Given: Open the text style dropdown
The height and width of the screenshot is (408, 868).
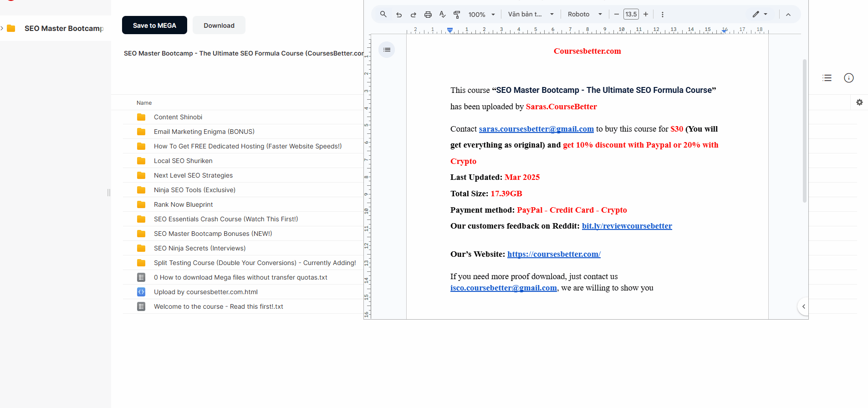Looking at the screenshot, I should tap(531, 15).
